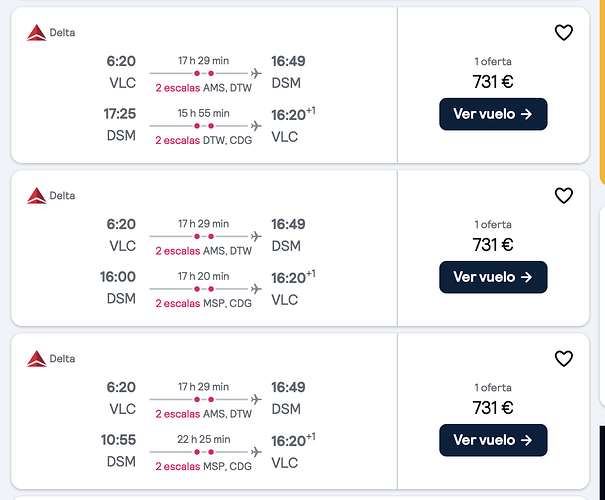Click 2 escalas DTW, CDG stopover text
The width and height of the screenshot is (605, 500).
(x=203, y=140)
